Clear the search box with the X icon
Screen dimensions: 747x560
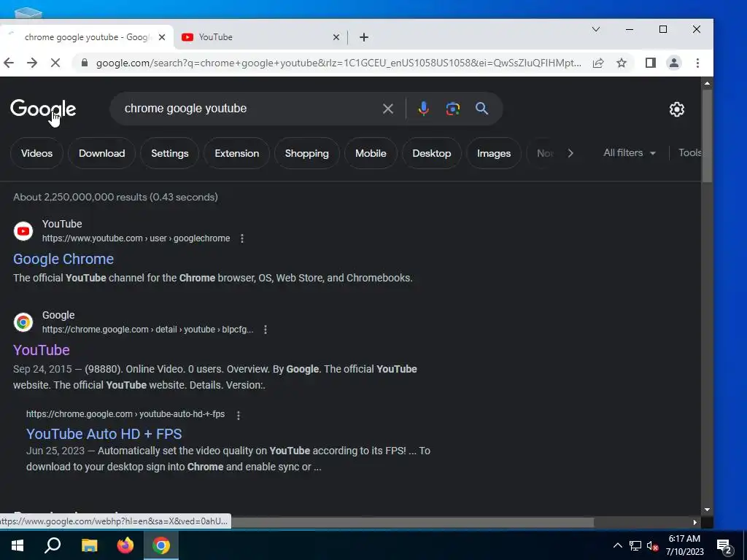point(388,109)
